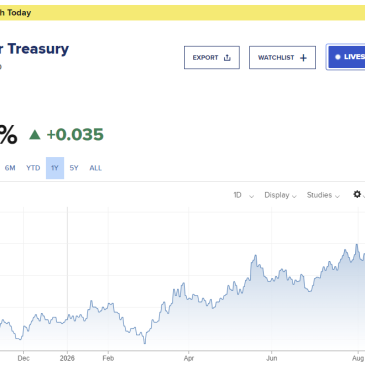This screenshot has height=365, width=365.
Task: Switch chart to 5Y range
Action: pos(74,168)
